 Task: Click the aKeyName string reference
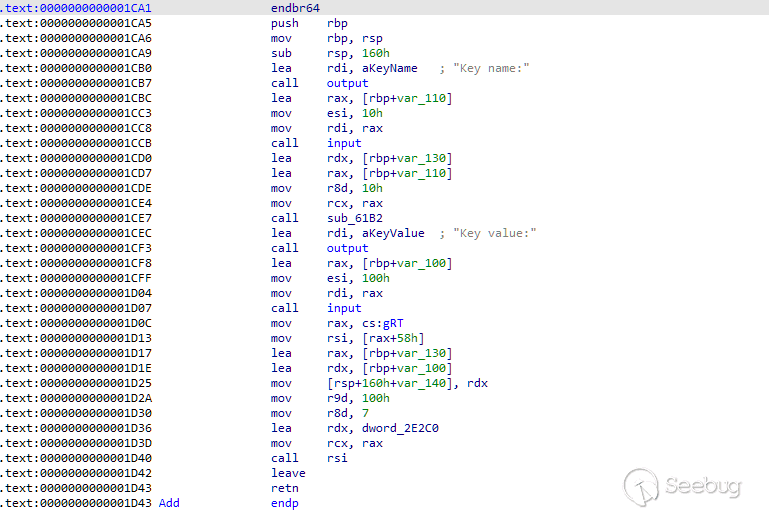click(x=389, y=68)
